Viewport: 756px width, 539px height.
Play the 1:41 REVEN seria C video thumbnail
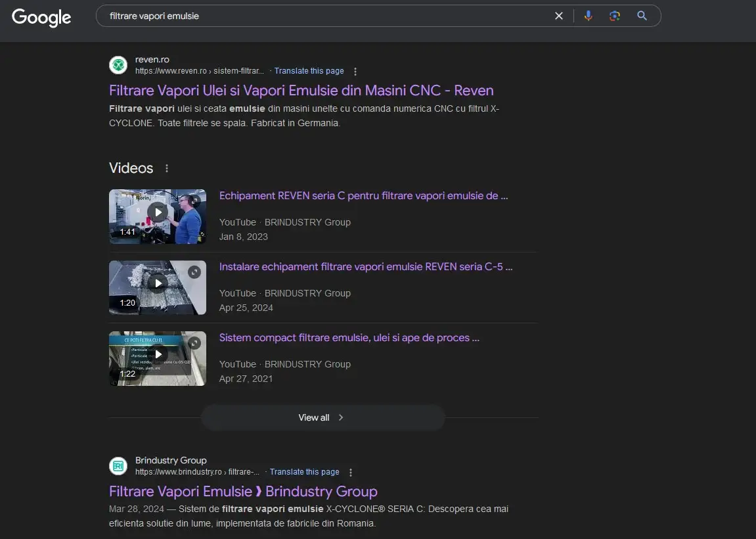158,216
